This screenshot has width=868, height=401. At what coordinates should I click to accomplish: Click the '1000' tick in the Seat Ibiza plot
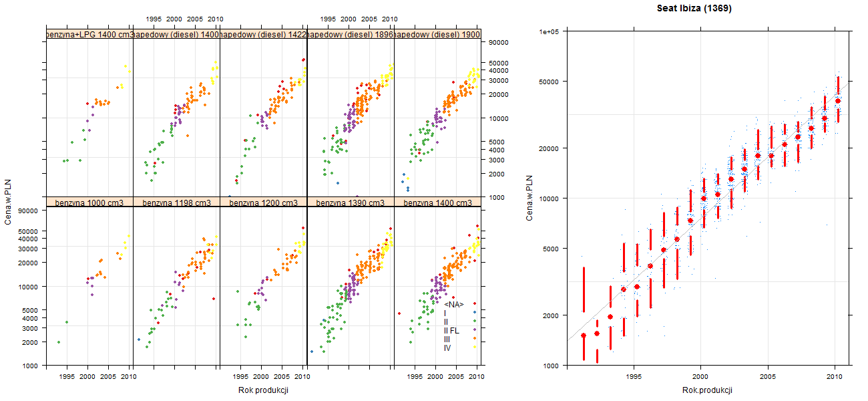coord(551,366)
